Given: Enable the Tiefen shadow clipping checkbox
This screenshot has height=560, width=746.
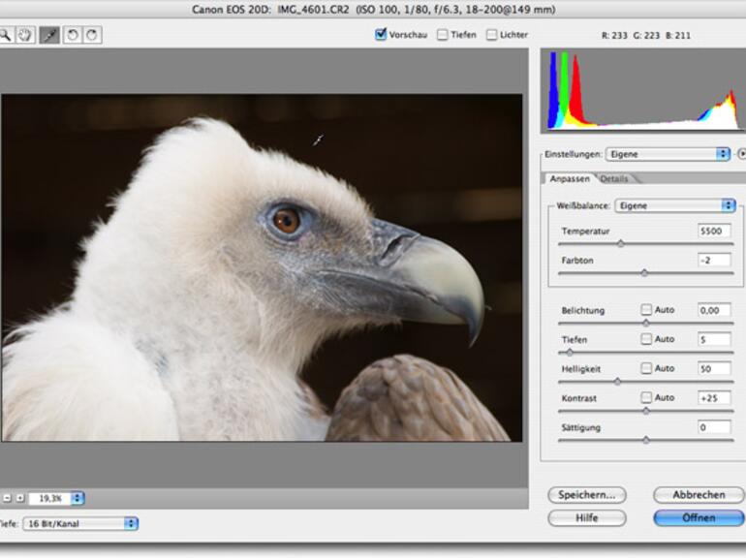Looking at the screenshot, I should click(443, 35).
